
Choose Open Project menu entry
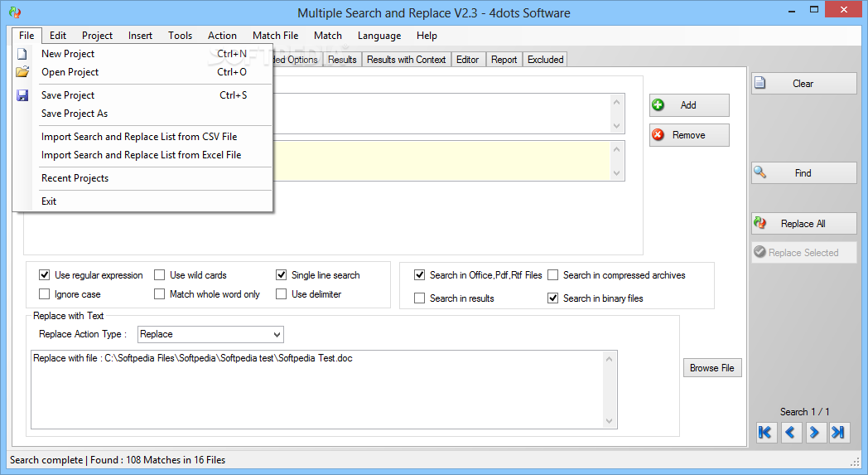142,72
